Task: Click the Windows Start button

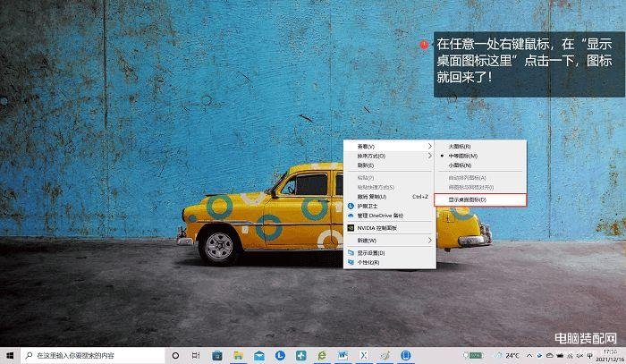Action: pos(9,355)
